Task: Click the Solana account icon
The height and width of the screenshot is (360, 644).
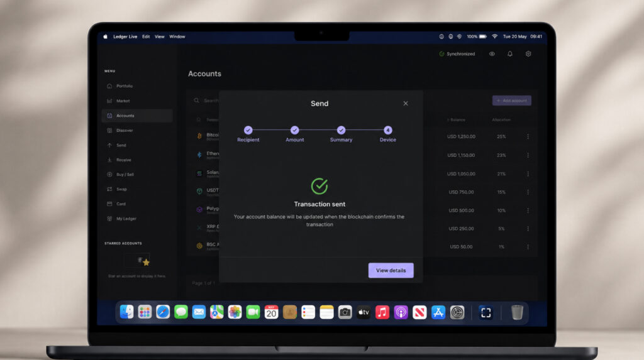Action: (x=199, y=173)
